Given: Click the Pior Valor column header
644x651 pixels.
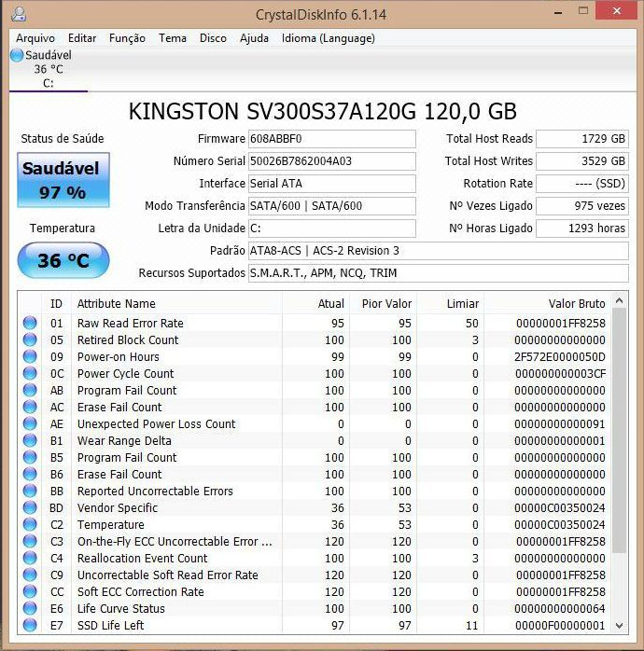Looking at the screenshot, I should 384,303.
